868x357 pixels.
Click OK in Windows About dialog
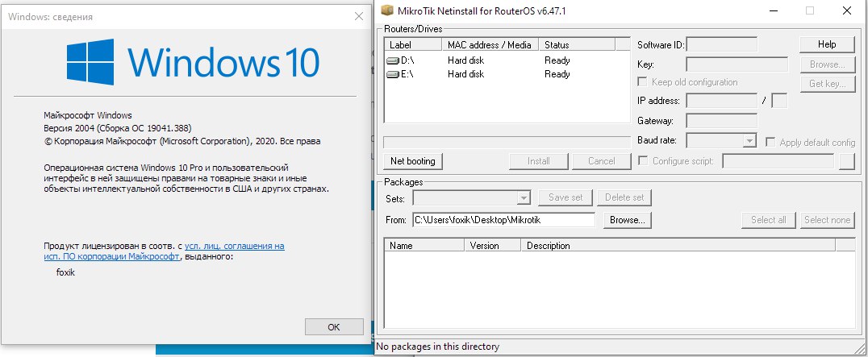(x=334, y=326)
